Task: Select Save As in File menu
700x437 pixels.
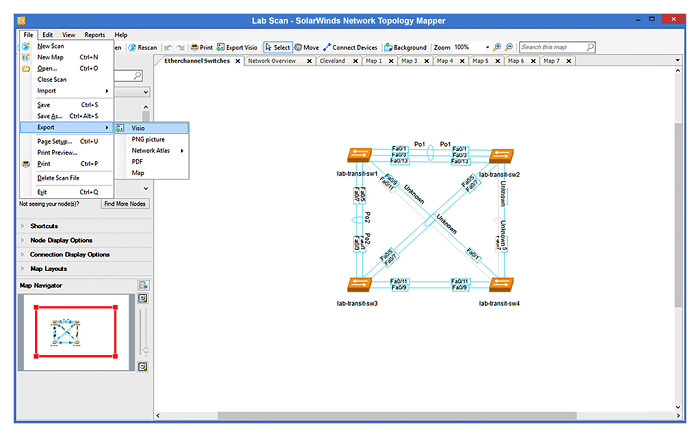Action: 67,116
